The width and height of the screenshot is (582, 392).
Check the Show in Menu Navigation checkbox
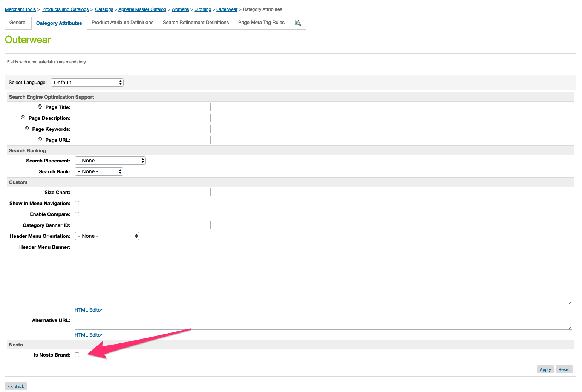tap(77, 203)
